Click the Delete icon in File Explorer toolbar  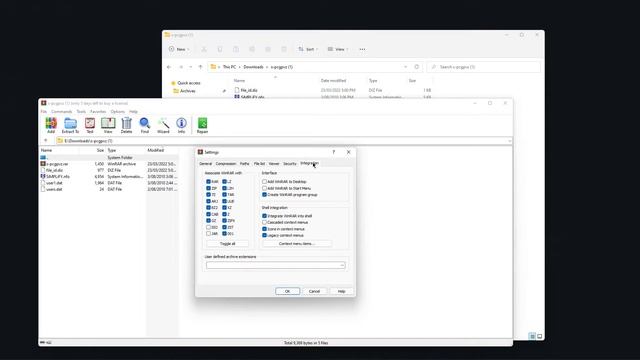point(284,49)
